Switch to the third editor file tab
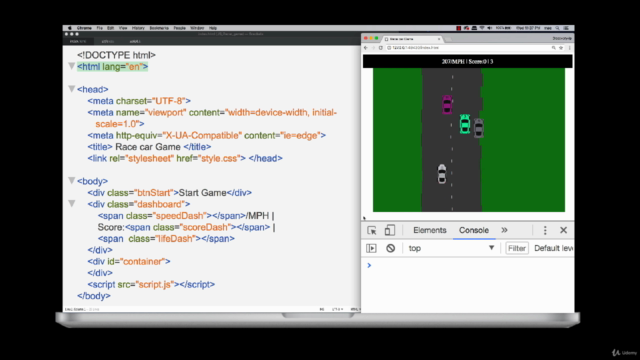The width and height of the screenshot is (640, 360). [135, 42]
